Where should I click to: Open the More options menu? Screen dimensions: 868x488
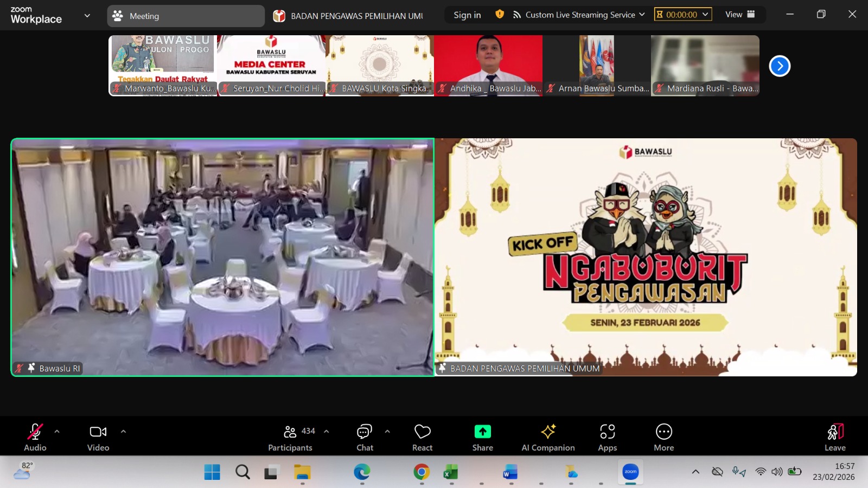coord(664,437)
